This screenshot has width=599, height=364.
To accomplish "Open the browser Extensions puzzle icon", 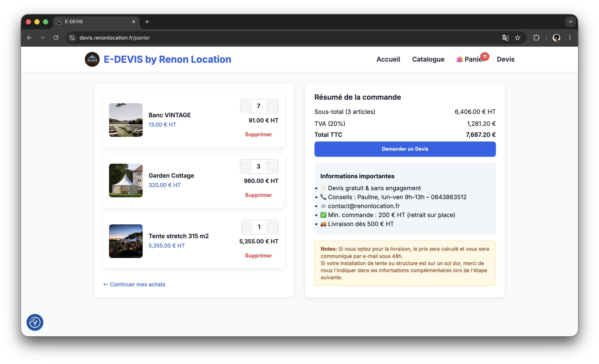I will (536, 38).
